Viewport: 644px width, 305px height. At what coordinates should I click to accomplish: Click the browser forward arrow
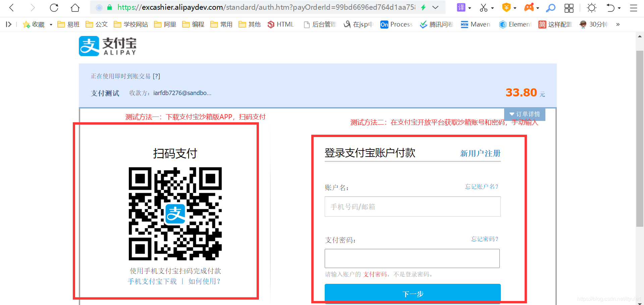33,8
